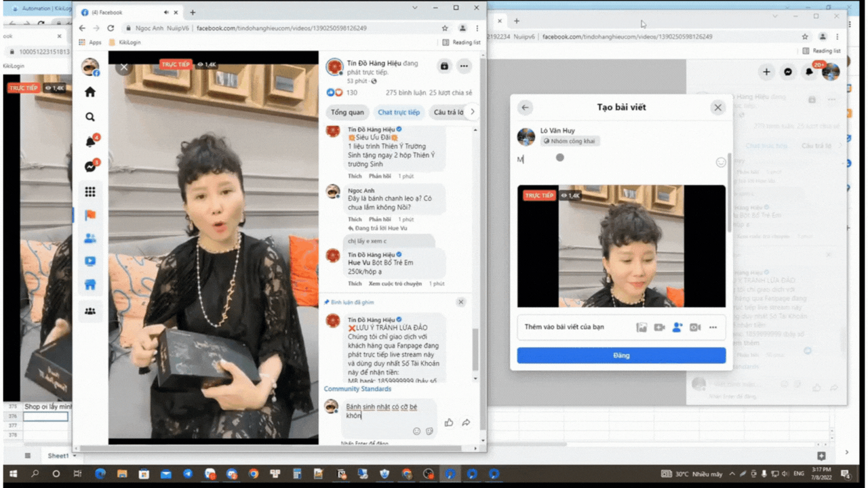Open the three-dot options beside Tín Đồ Hàng Hiệu
Image resolution: width=868 pixels, height=488 pixels.
464,66
